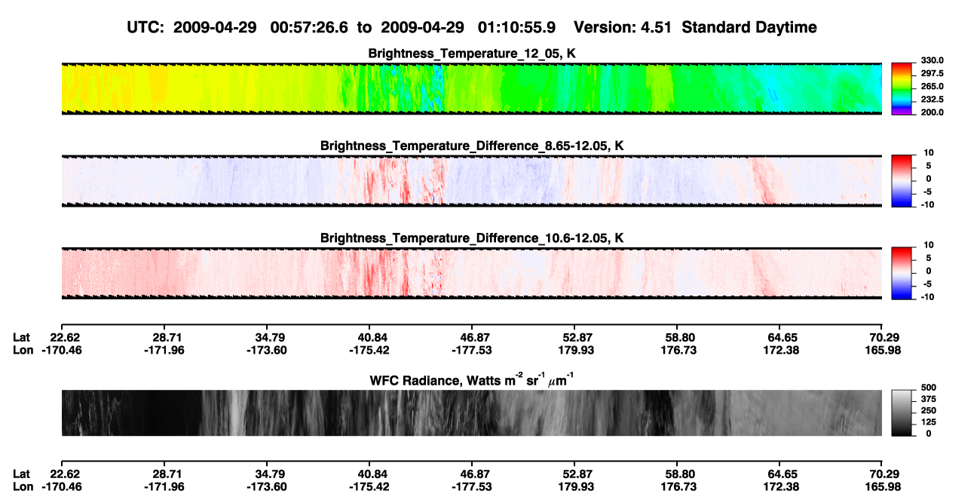Viewport: 980px width, 503px height.
Task: Click the 232.5 colorbar tick label
Action: (x=933, y=100)
